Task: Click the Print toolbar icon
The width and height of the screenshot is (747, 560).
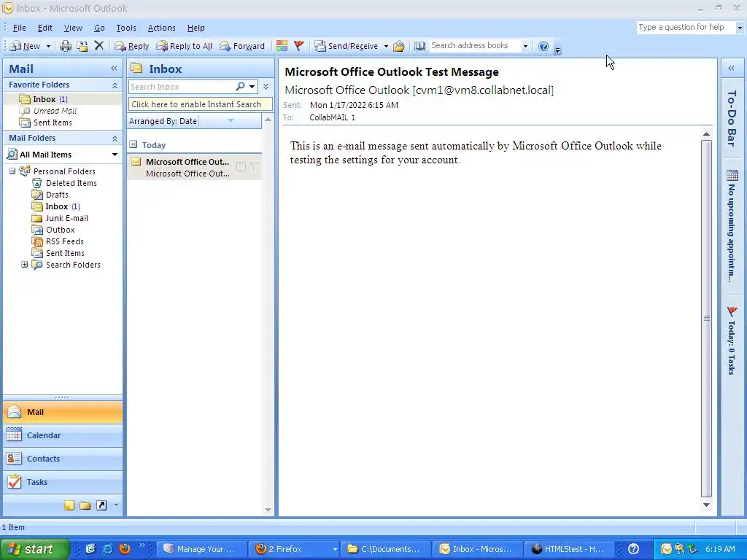Action: (66, 46)
